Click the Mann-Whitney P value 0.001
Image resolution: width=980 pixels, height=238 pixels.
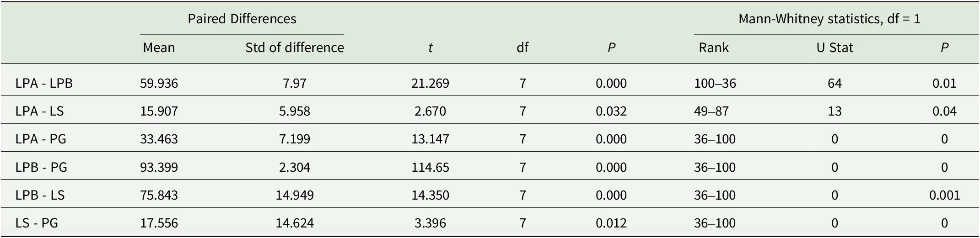(x=944, y=195)
